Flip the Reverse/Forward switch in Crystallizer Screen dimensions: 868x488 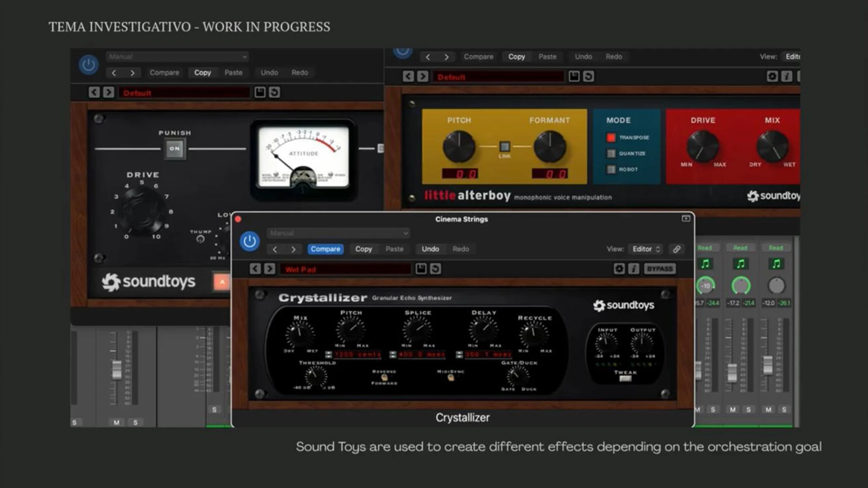pyautogui.click(x=384, y=377)
